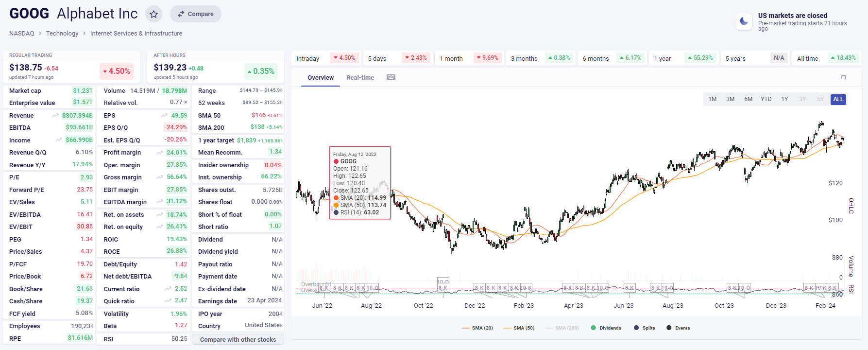Image resolution: width=868 pixels, height=350 pixels.
Task: Open the trend chart icon beside Revenue
Action: click(x=55, y=116)
